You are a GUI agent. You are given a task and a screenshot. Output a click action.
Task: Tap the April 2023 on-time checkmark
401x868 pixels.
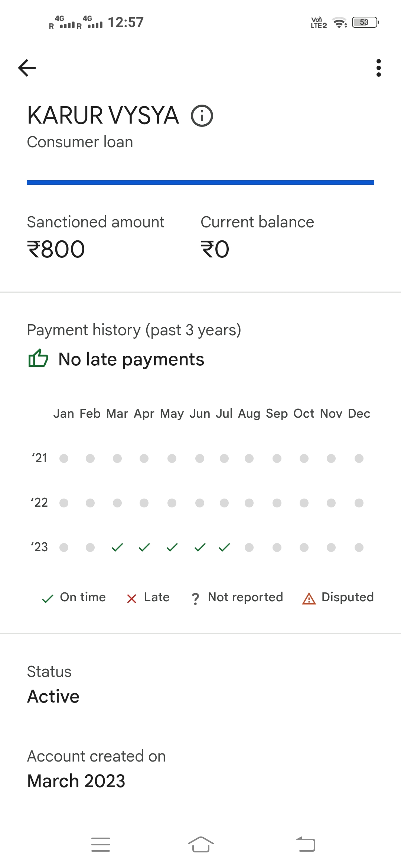point(144,547)
